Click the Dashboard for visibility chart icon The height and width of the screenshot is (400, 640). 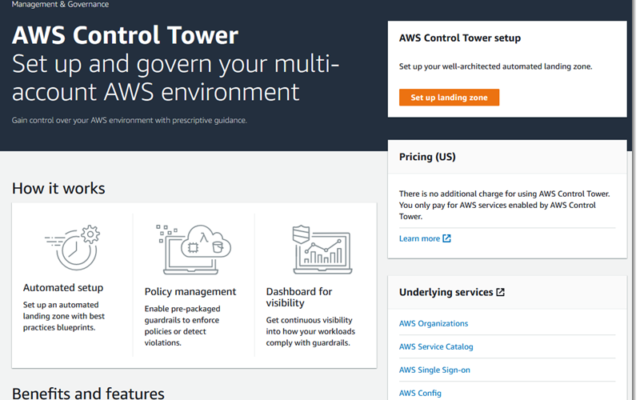click(322, 249)
